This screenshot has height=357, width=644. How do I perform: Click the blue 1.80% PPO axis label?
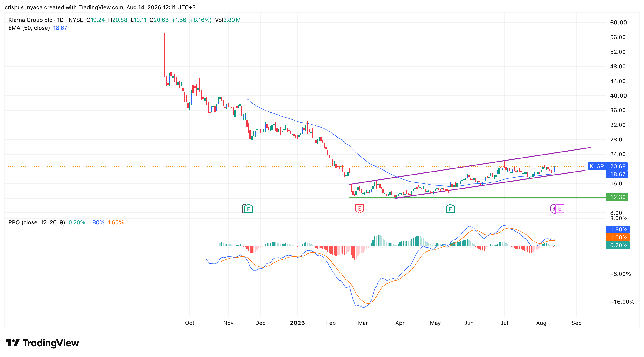(618, 229)
